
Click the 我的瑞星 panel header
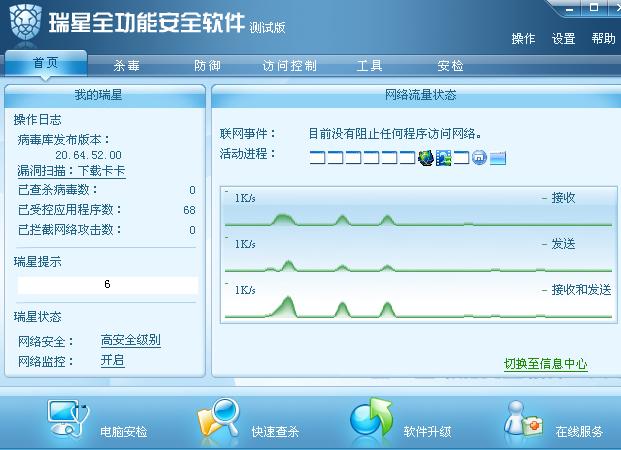[105, 95]
